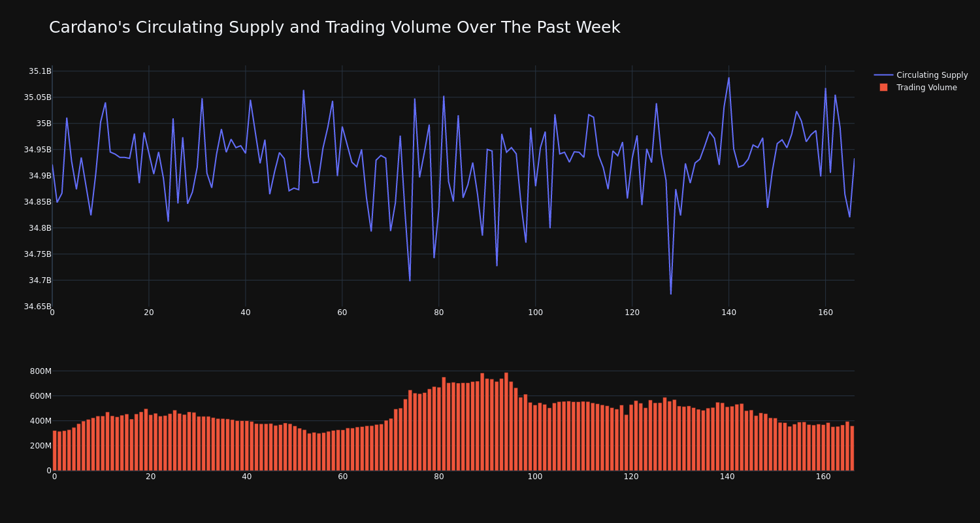This screenshot has width=980, height=523.
Task: Click the last trading volume bar at hour 166
Action: (x=852, y=448)
